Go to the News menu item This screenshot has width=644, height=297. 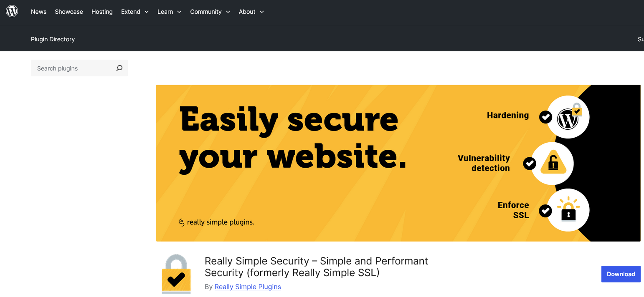tap(38, 12)
